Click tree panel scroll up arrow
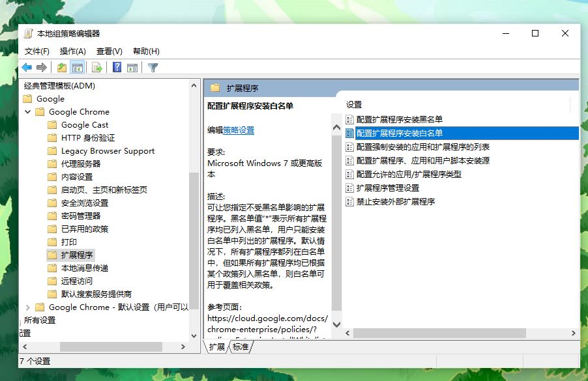Viewport: 588px width, 381px height. 194,85
